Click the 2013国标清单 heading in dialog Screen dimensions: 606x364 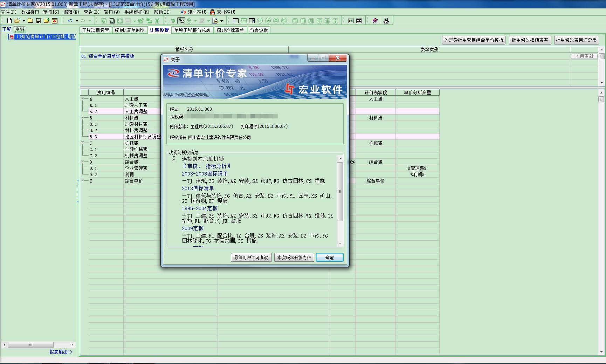198,188
